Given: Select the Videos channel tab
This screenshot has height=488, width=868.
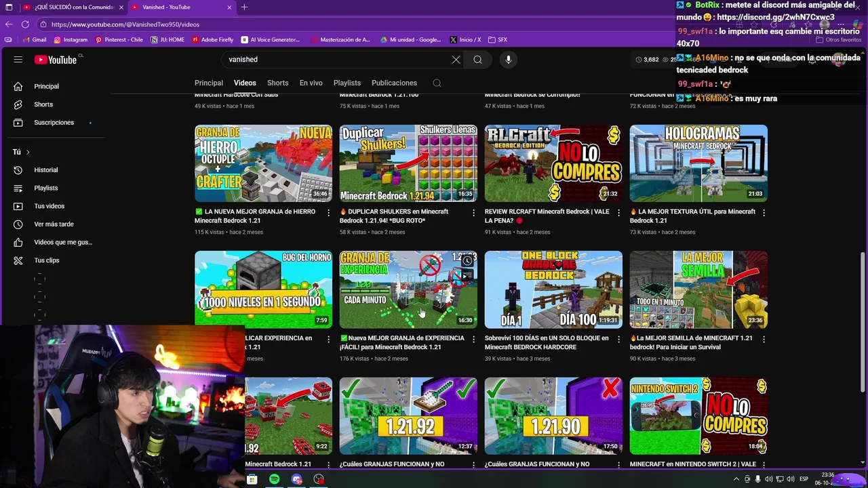Looking at the screenshot, I should pos(245,83).
